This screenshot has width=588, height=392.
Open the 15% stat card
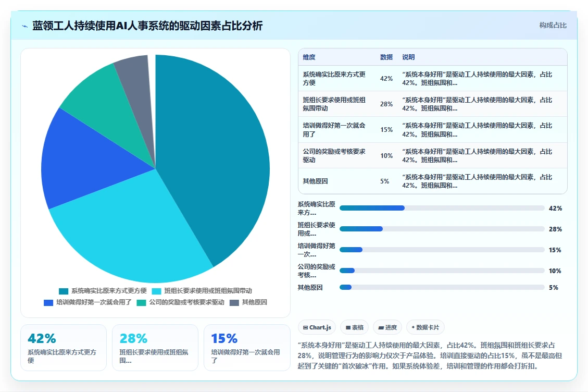click(247, 348)
